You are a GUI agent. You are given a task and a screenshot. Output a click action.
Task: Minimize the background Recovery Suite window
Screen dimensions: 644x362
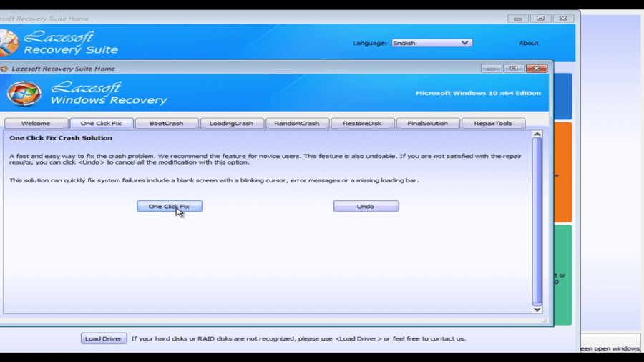click(x=517, y=19)
